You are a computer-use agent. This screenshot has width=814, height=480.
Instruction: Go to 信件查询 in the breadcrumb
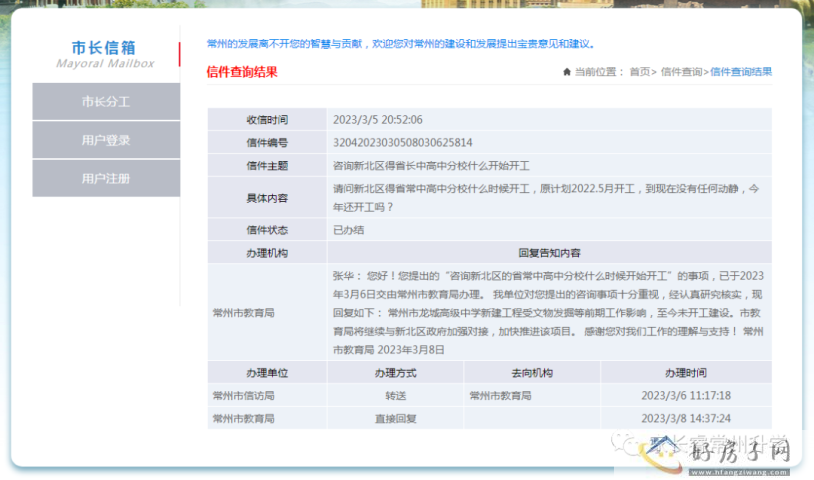[x=681, y=72]
